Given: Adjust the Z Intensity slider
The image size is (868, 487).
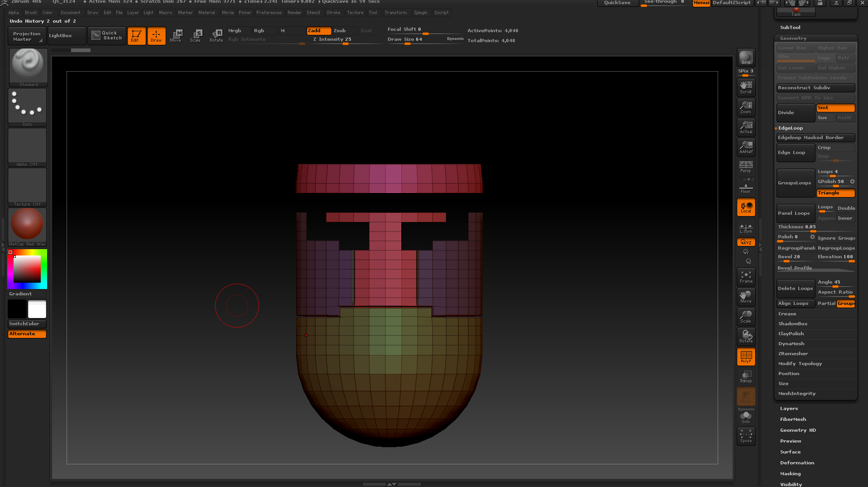Looking at the screenshot, I should 346,40.
